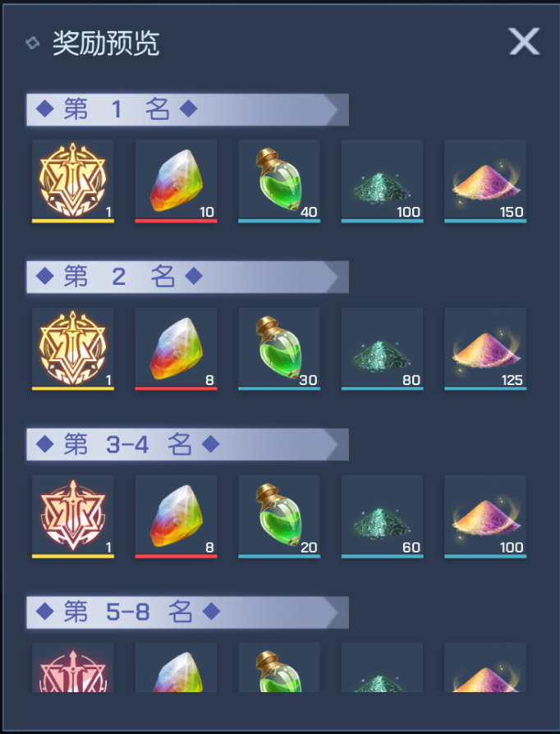Click the 第2名 rank header banner
This screenshot has width=560, height=734.
tap(187, 278)
